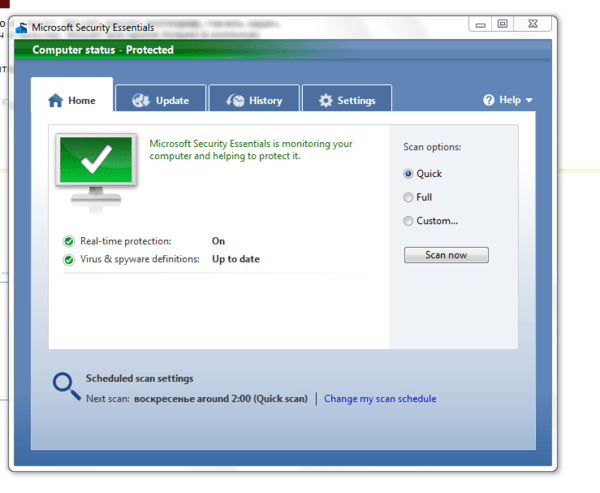Click the Microsoft Security Essentials title bar icon
Viewport: 600px width, 493px height.
coord(21,28)
